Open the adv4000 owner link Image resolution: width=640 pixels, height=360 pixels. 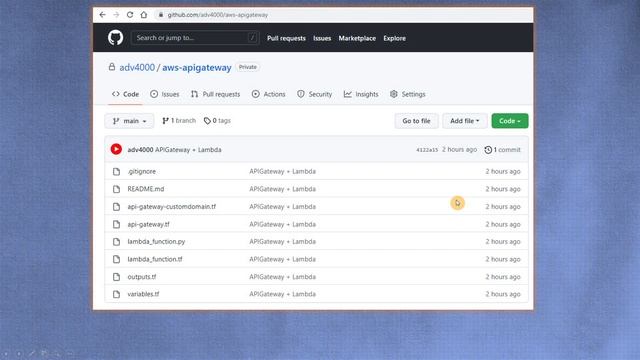(137, 67)
